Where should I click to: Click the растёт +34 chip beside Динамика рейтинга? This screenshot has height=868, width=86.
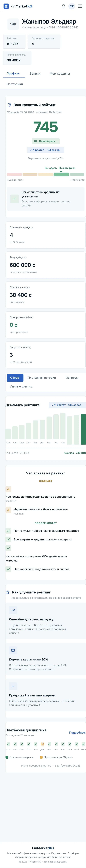tap(67, 405)
